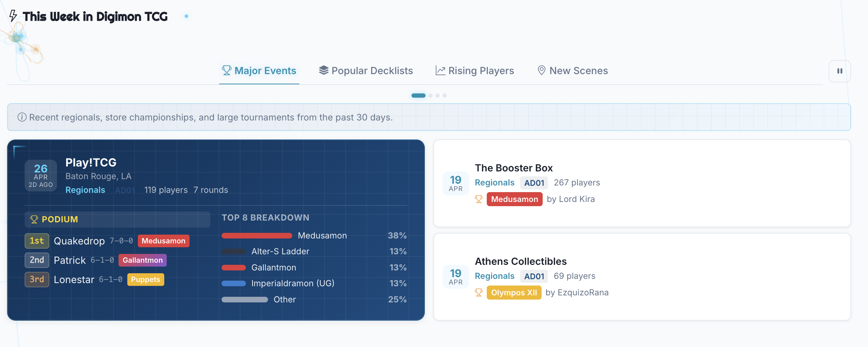Click the "Medusamon" label in Top 8 breakdown
The height and width of the screenshot is (347, 868).
coord(322,236)
